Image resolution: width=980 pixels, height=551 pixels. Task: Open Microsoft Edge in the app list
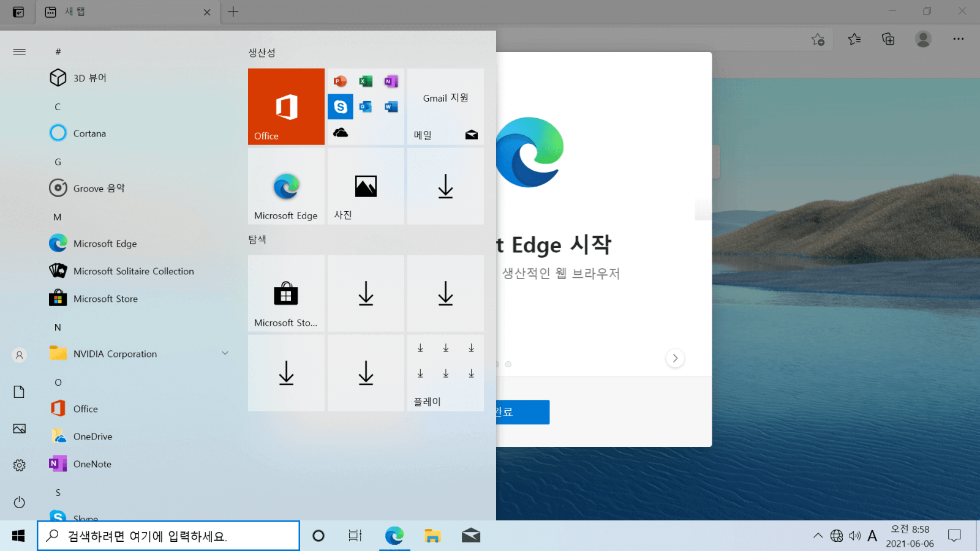click(141, 243)
